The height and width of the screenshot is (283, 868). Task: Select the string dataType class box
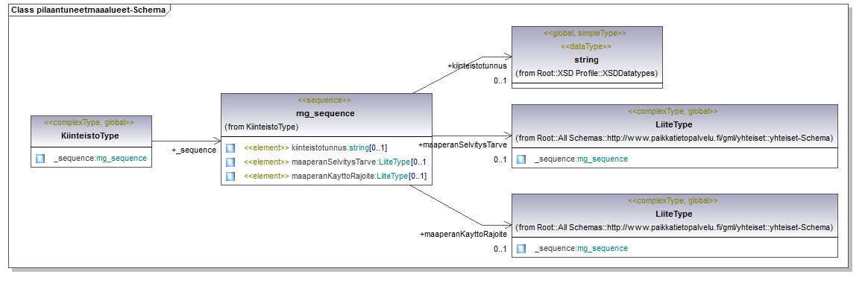587,57
